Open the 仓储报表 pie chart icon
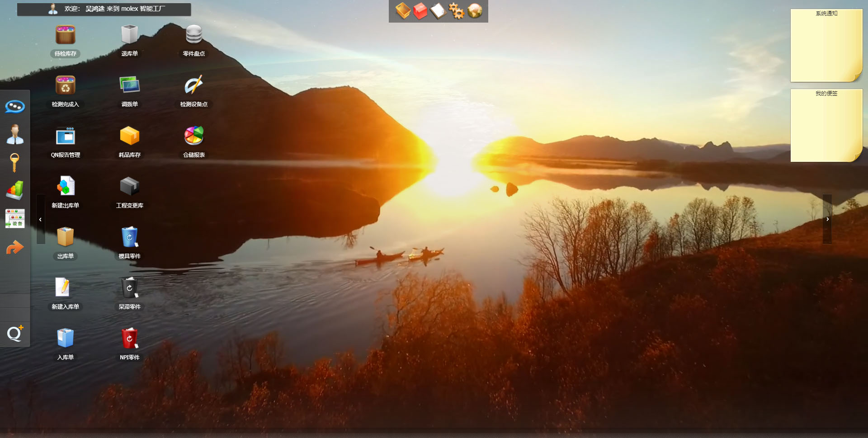The height and width of the screenshot is (438, 868). pos(194,136)
